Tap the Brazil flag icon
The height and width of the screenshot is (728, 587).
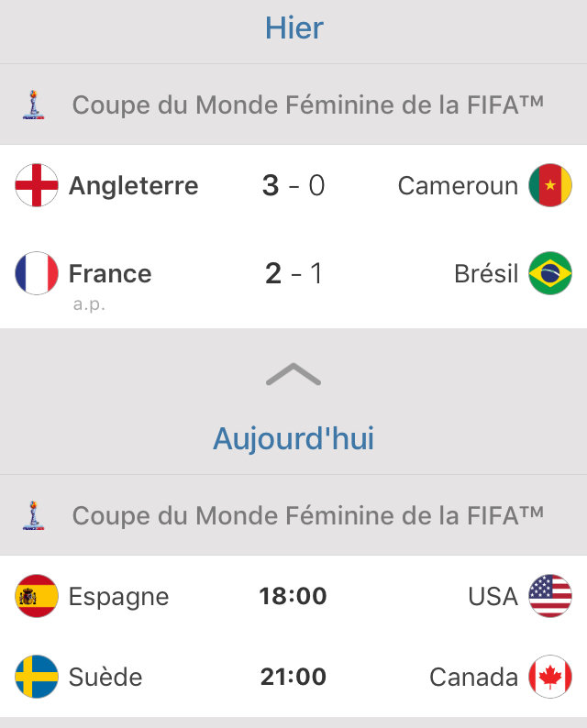coord(550,273)
